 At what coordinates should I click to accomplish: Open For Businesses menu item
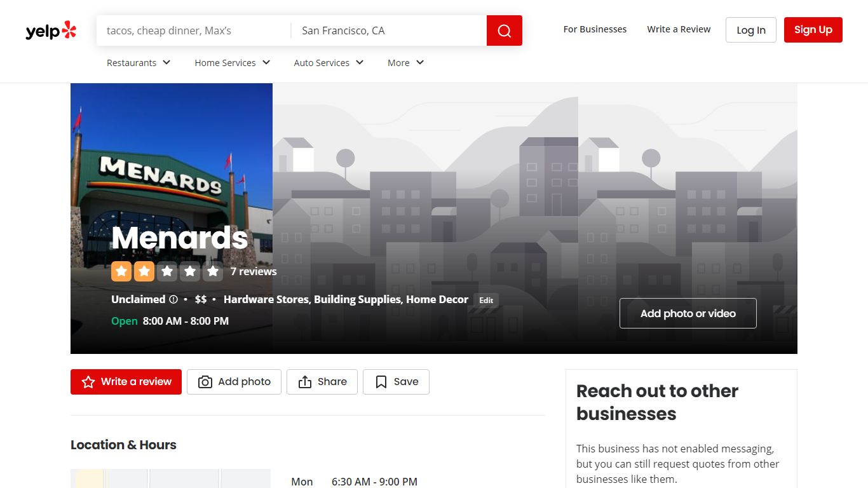[595, 29]
